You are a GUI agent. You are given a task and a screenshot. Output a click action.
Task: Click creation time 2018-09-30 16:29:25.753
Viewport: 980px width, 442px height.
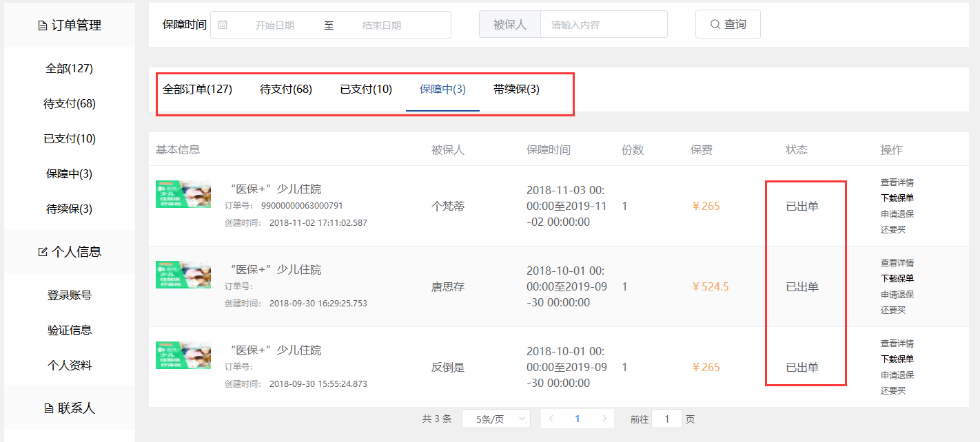pos(318,304)
